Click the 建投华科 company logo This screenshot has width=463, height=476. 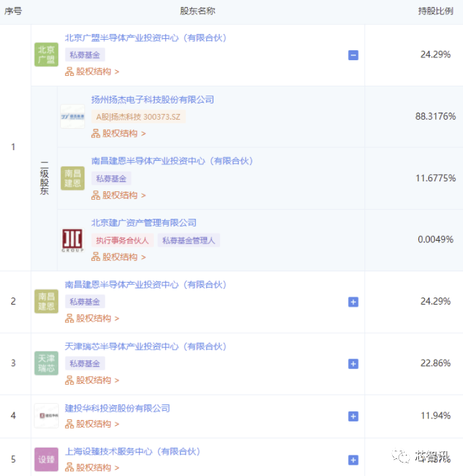(46, 416)
